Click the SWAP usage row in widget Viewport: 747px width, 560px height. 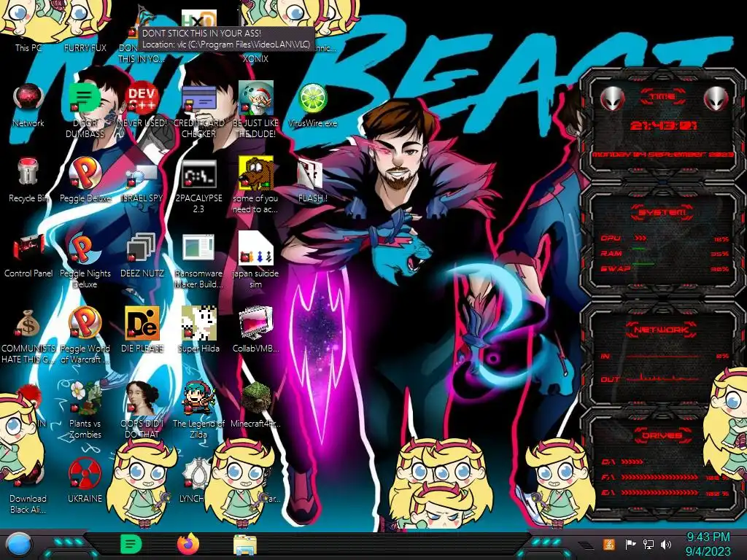(x=665, y=268)
